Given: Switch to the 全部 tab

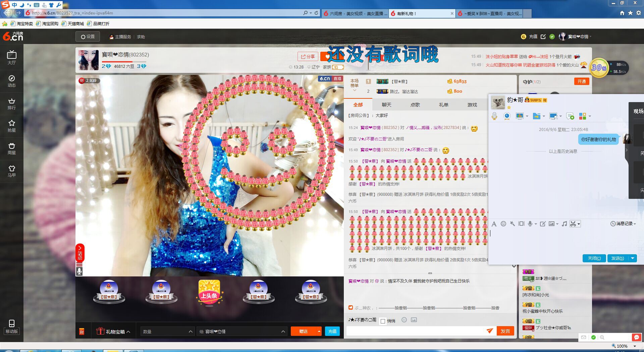Looking at the screenshot, I should coord(358,105).
